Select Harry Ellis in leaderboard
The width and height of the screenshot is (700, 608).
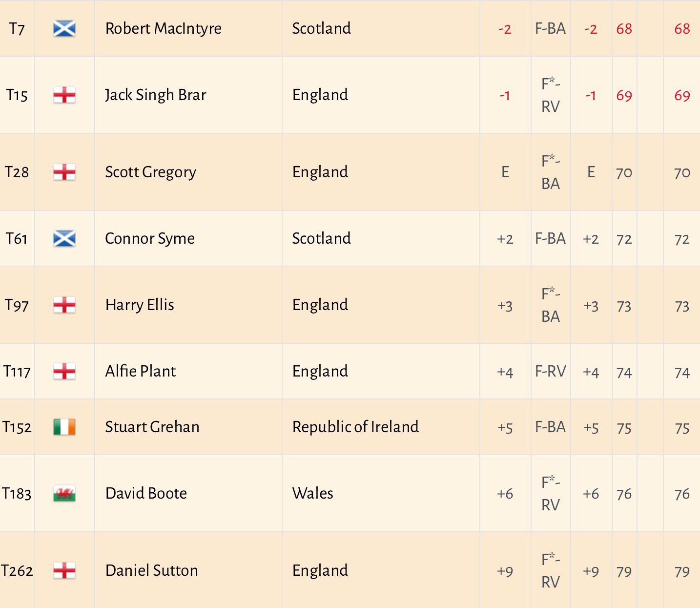coord(140,305)
